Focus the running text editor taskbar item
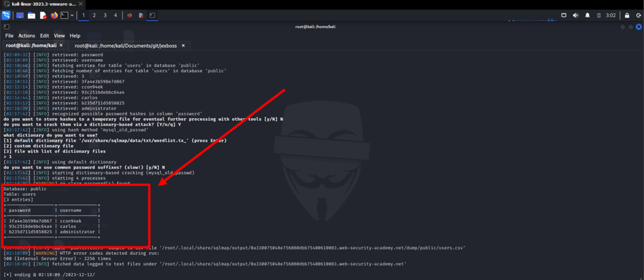This screenshot has width=644, height=280. coord(141,16)
